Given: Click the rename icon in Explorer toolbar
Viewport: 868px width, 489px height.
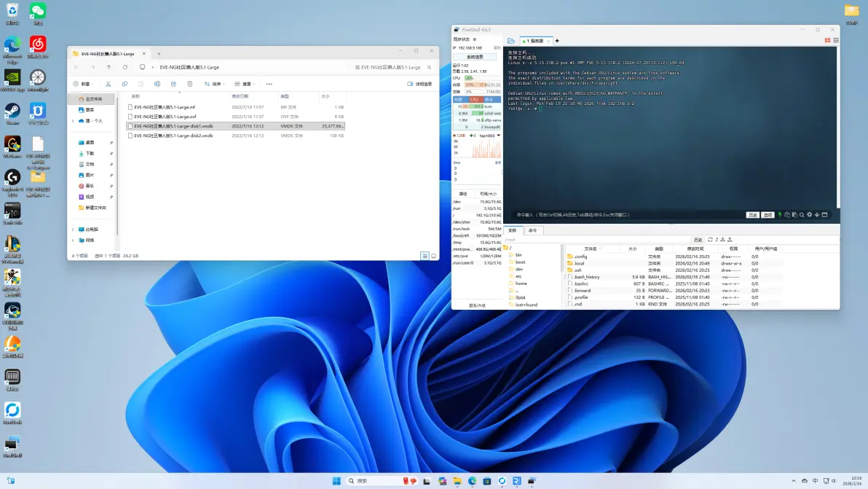Looking at the screenshot, I should [x=157, y=85].
